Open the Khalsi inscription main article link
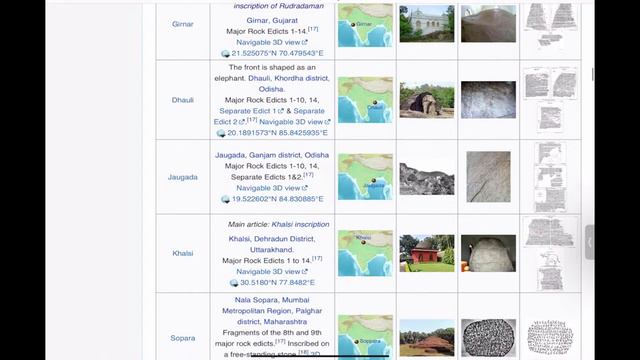 300,224
